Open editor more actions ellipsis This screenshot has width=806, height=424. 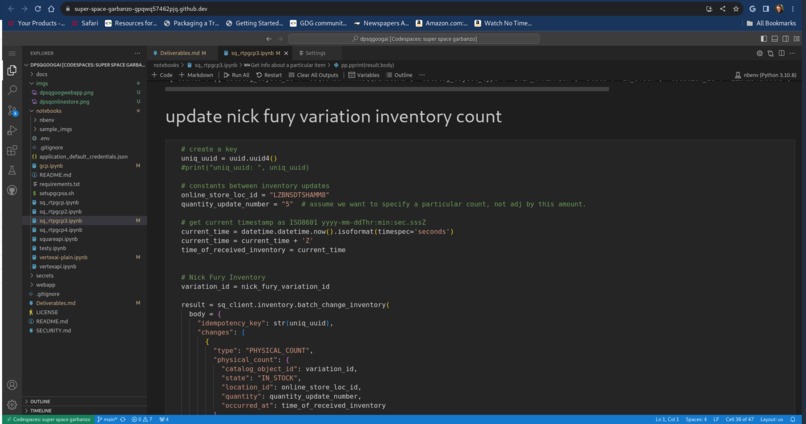coord(792,53)
